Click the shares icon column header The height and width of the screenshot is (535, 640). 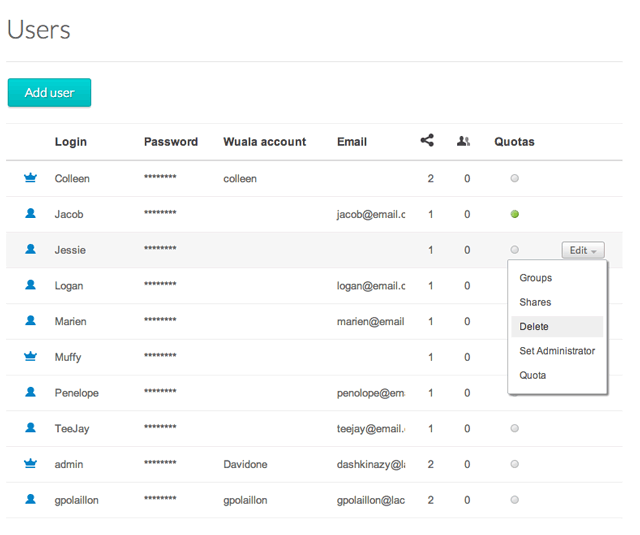(x=427, y=141)
